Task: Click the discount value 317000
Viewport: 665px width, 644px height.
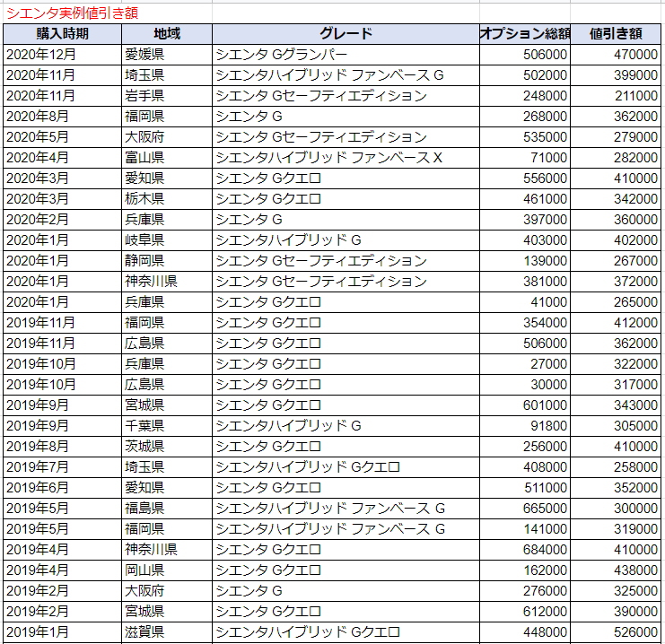Action: click(x=616, y=385)
